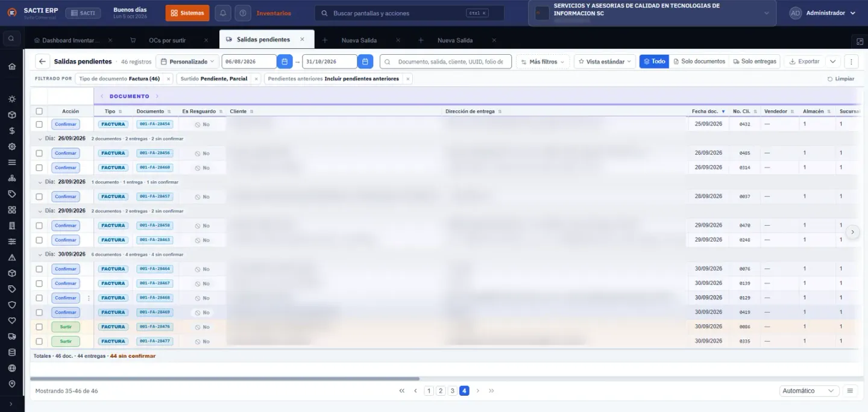Viewport: 868px width, 412px height.
Task: Open the calendar picker for start date 06/08/2026
Action: (285, 61)
